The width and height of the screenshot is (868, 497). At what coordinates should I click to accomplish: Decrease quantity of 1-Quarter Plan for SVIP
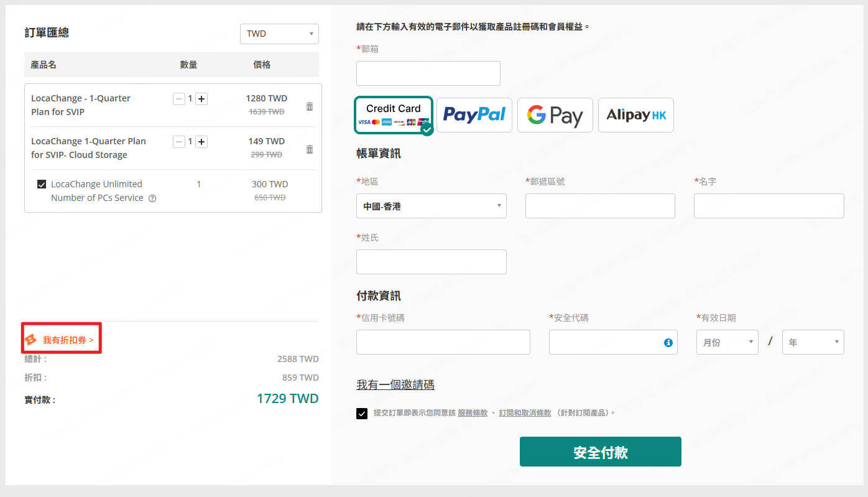[x=179, y=99]
